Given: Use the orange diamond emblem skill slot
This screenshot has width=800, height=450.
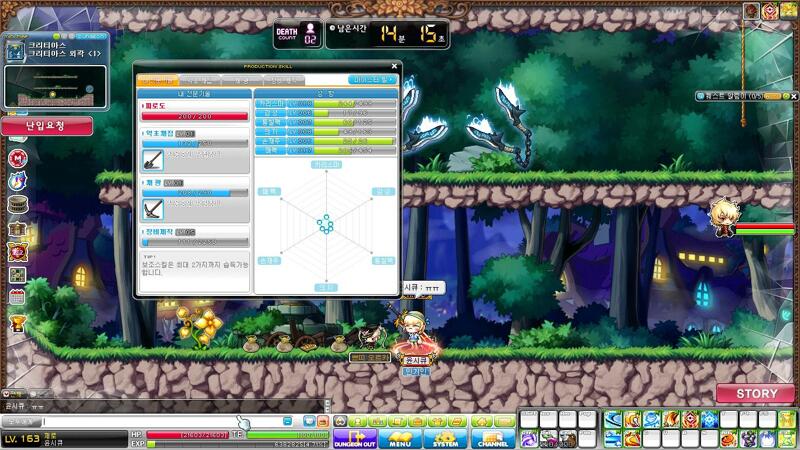Looking at the screenshot, I should point(690,419).
